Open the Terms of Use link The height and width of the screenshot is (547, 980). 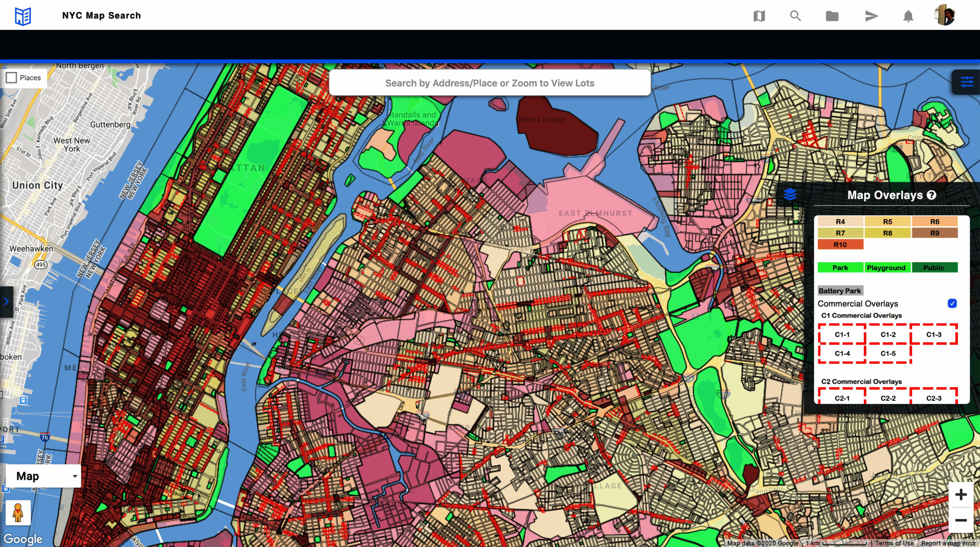click(894, 543)
